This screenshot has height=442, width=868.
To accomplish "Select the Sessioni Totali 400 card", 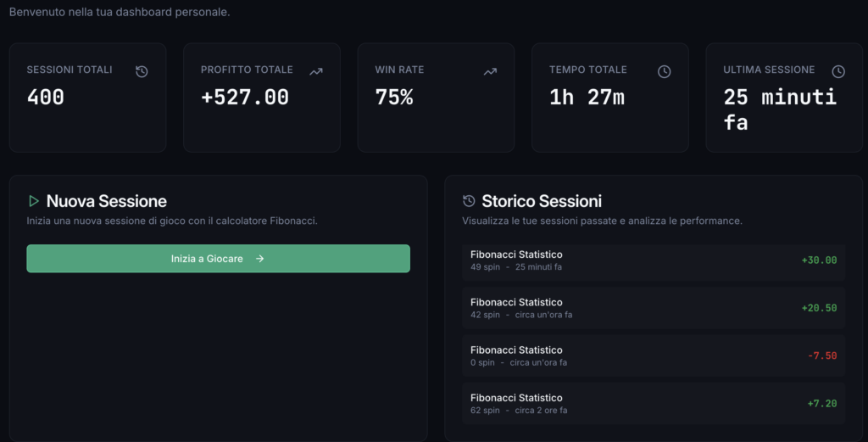I will 87,98.
